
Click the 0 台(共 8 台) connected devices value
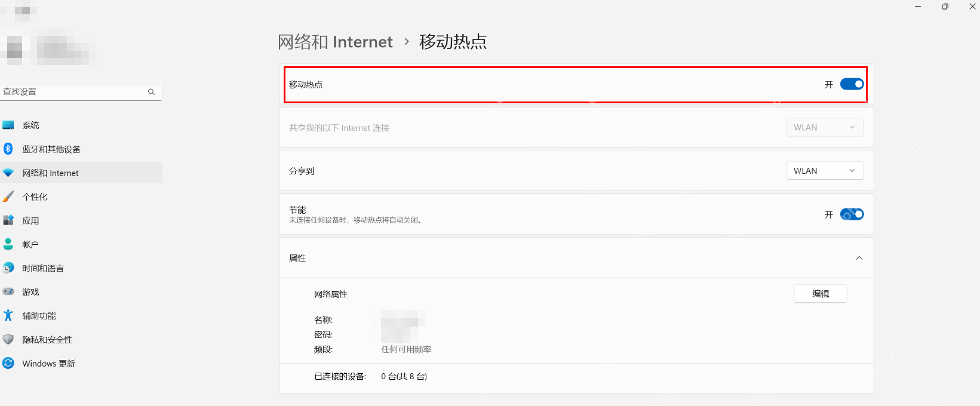[404, 376]
